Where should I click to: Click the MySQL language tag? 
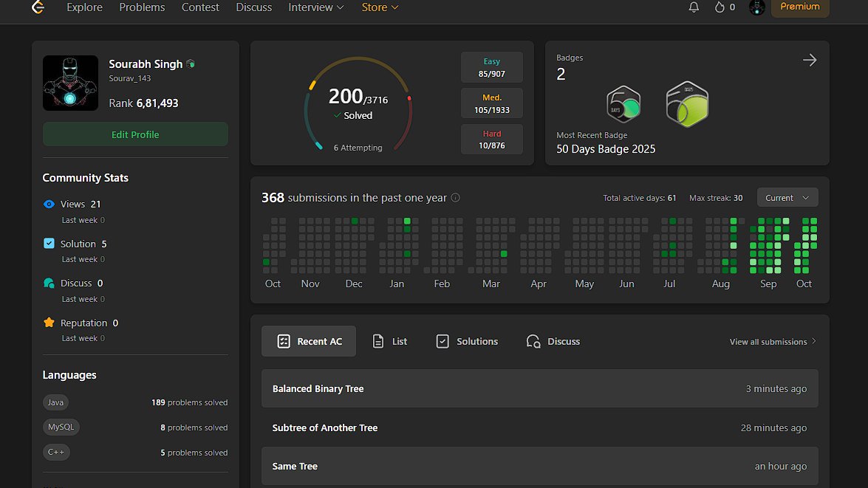pos(61,427)
